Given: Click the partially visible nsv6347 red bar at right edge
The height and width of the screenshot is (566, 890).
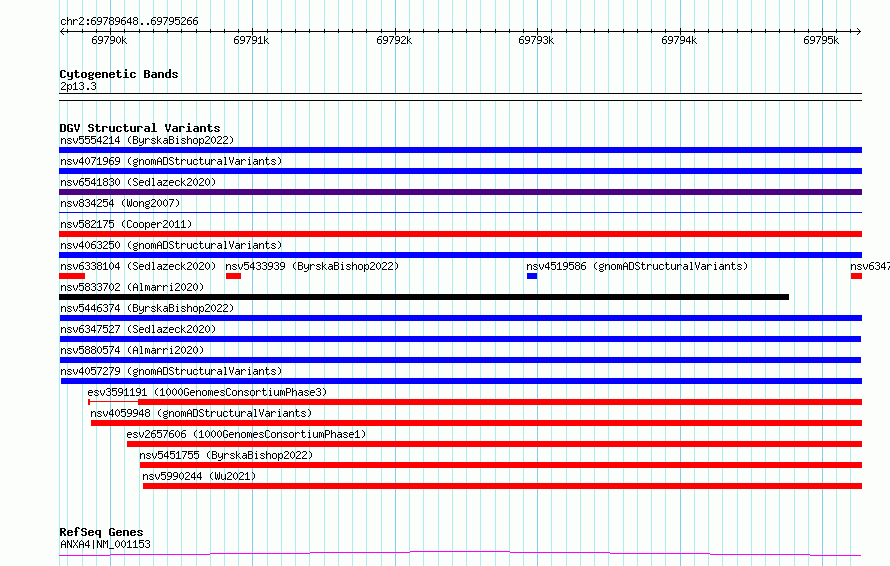Looking at the screenshot, I should tap(857, 276).
